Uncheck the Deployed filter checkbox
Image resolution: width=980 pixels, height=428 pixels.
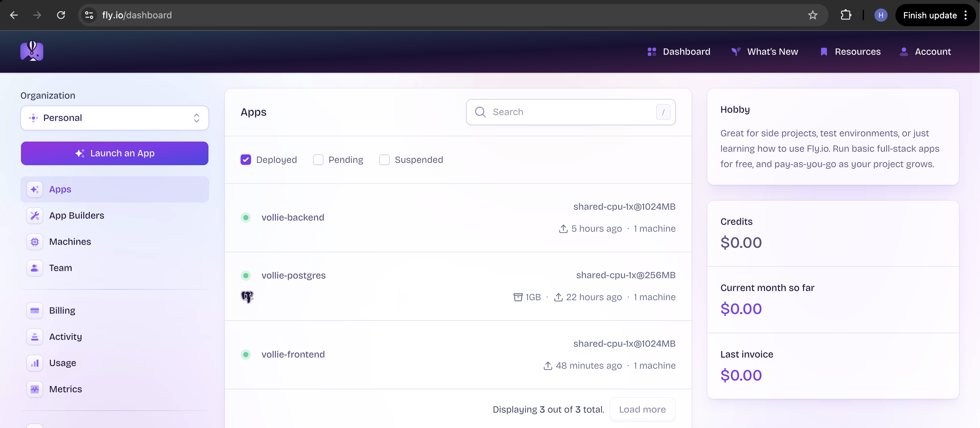pyautogui.click(x=246, y=160)
